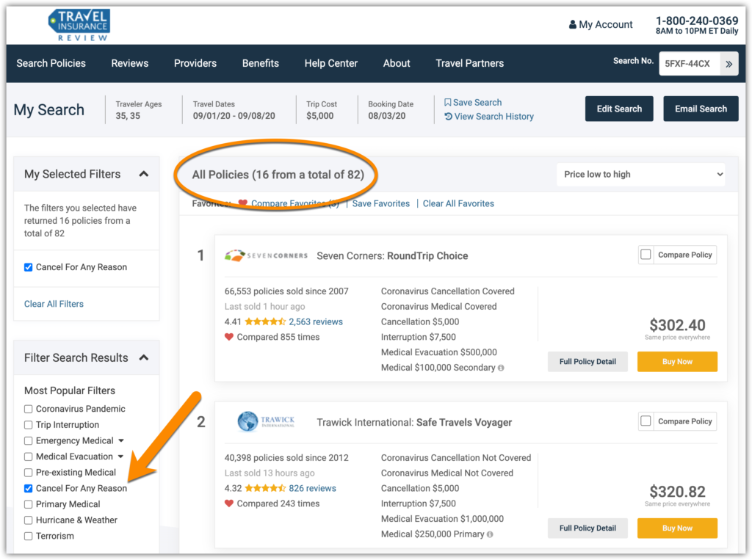Open Search Policies in navigation bar
Screen dimensions: 752x560
51,63
